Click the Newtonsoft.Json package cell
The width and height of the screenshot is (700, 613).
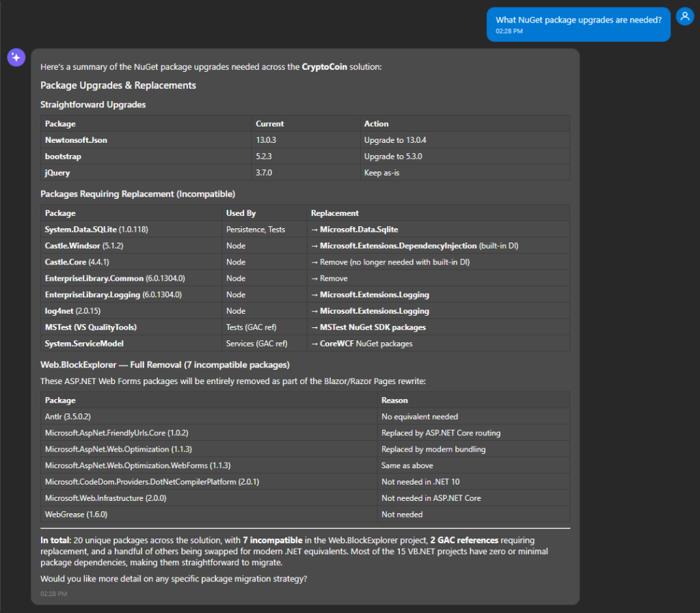pos(146,140)
